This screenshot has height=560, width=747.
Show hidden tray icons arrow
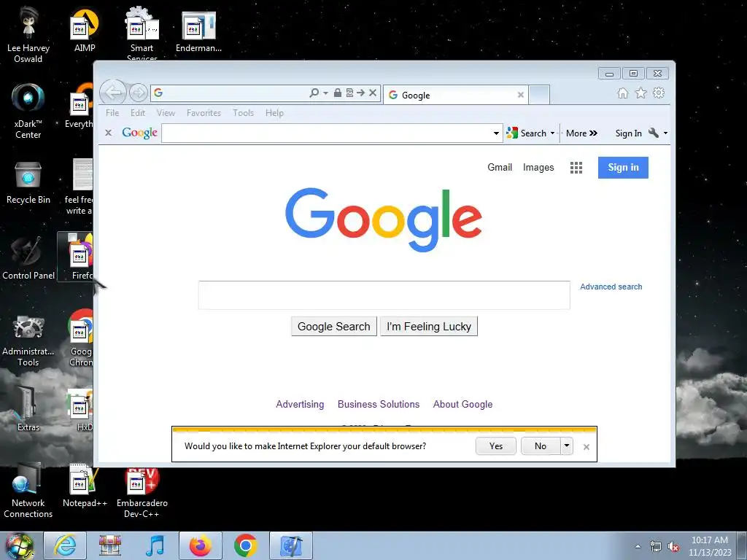click(x=638, y=547)
